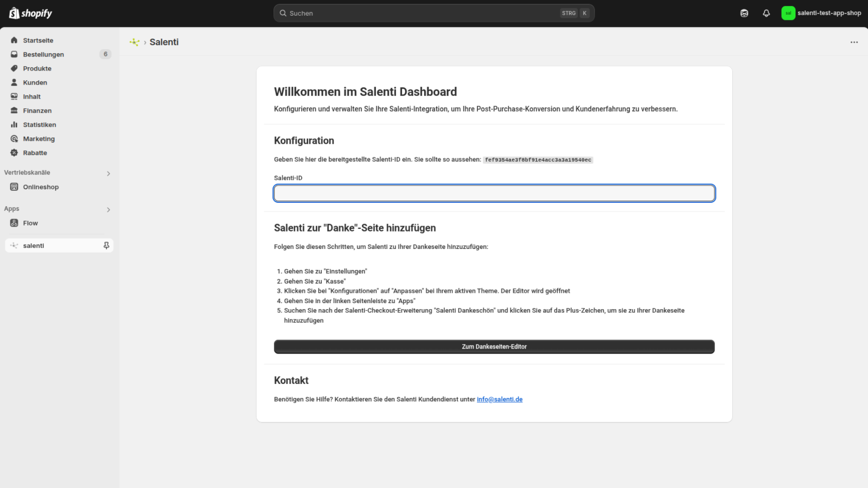
Task: Expand the Apps section chevron
Action: point(108,209)
